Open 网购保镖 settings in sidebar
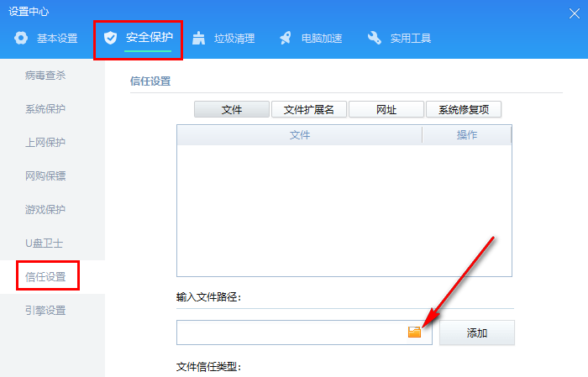588x377 pixels. click(45, 175)
